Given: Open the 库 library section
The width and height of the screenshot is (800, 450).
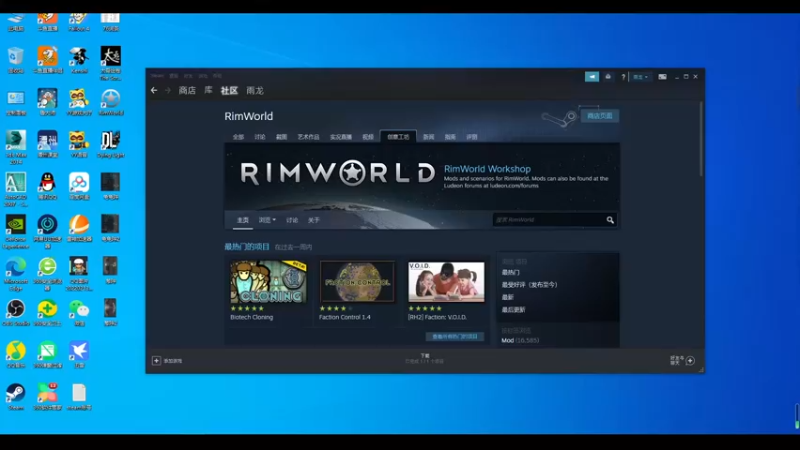Looking at the screenshot, I should pyautogui.click(x=208, y=90).
